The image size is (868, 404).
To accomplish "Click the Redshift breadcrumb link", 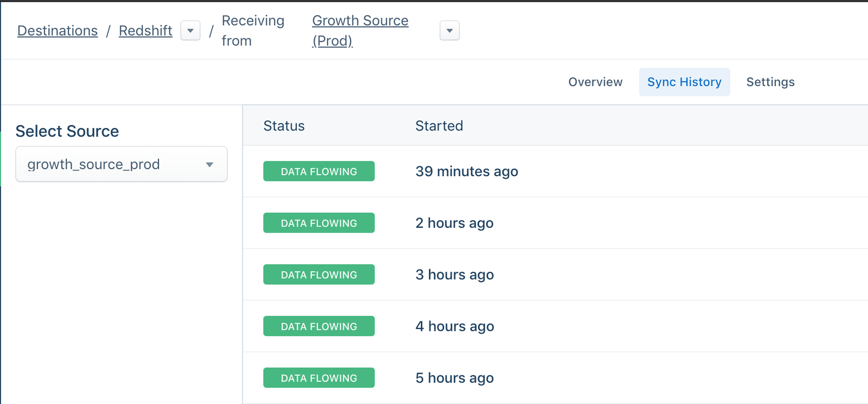I will pyautogui.click(x=145, y=31).
